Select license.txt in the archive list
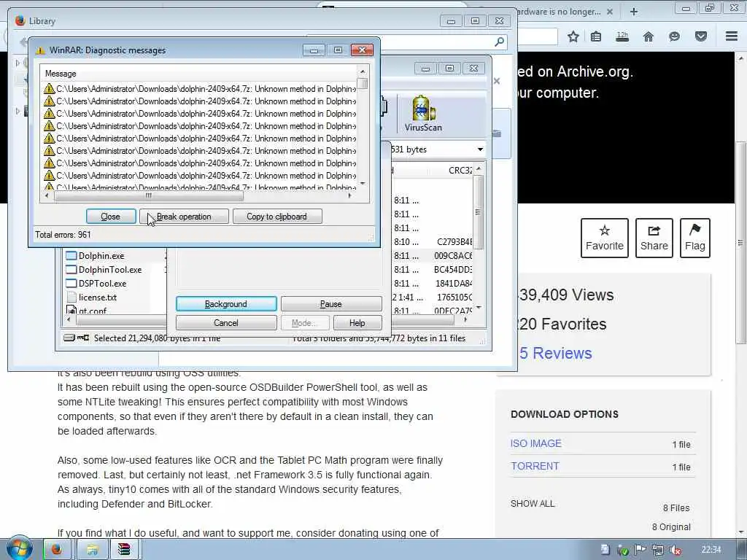747x560 pixels. point(98,297)
